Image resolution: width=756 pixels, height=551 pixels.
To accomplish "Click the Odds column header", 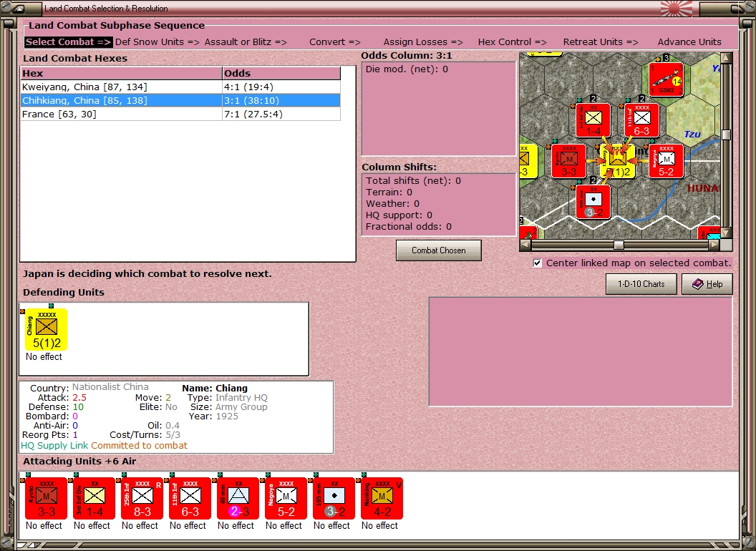I will pyautogui.click(x=281, y=73).
